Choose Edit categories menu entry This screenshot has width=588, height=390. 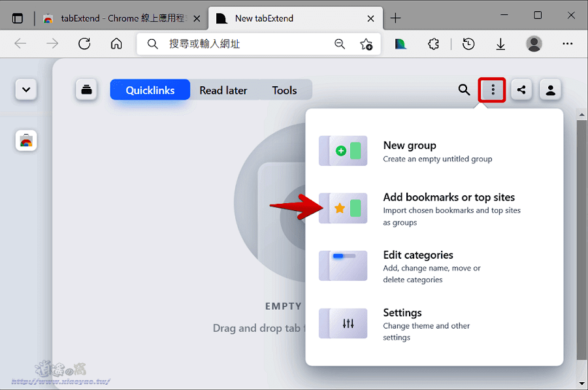pos(434,267)
